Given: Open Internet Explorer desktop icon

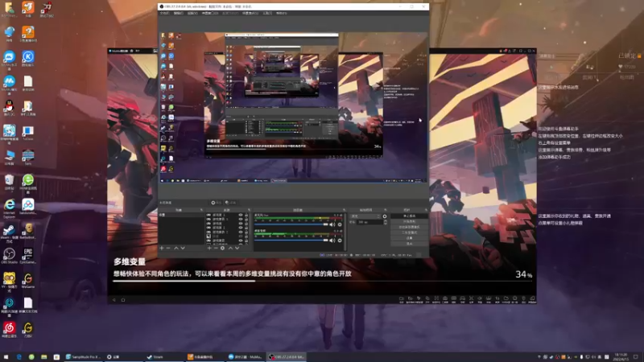Looking at the screenshot, I should (9, 207).
